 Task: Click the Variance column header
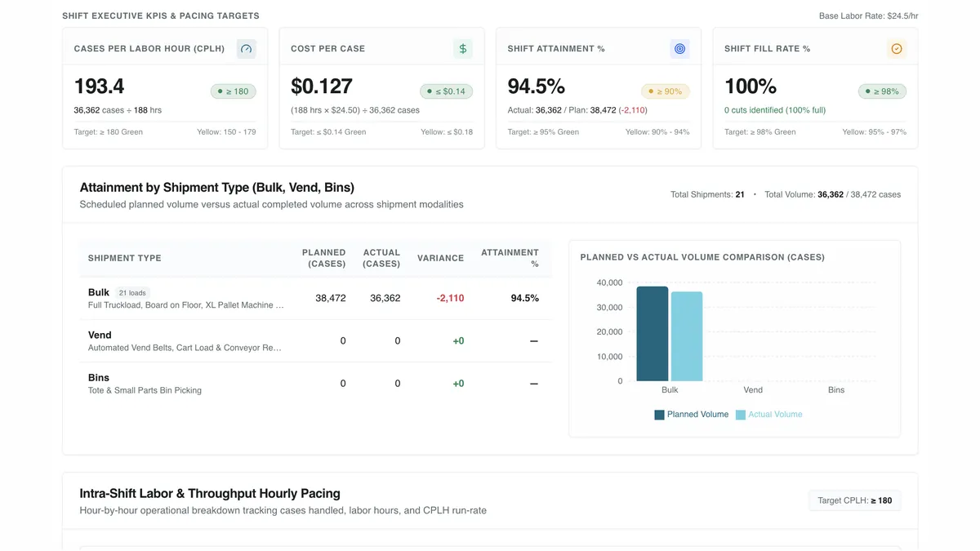(x=441, y=258)
